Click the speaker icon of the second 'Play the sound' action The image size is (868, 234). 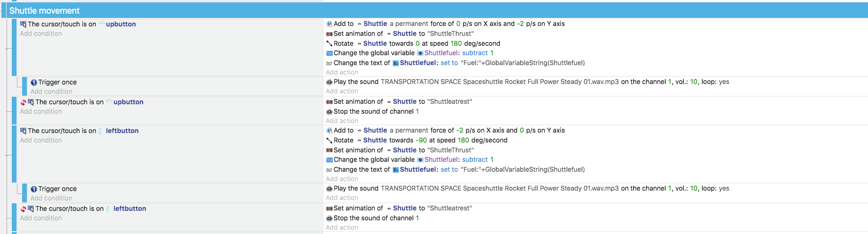[x=329, y=189]
